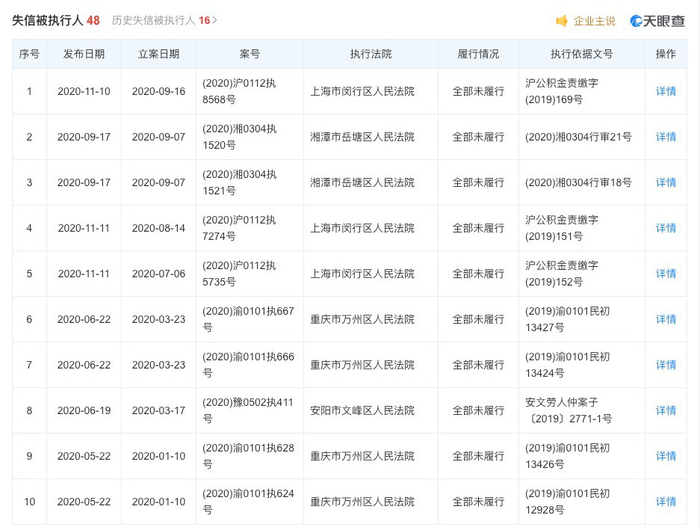
Task: Click the 履行情况 column header
Action: tap(478, 54)
